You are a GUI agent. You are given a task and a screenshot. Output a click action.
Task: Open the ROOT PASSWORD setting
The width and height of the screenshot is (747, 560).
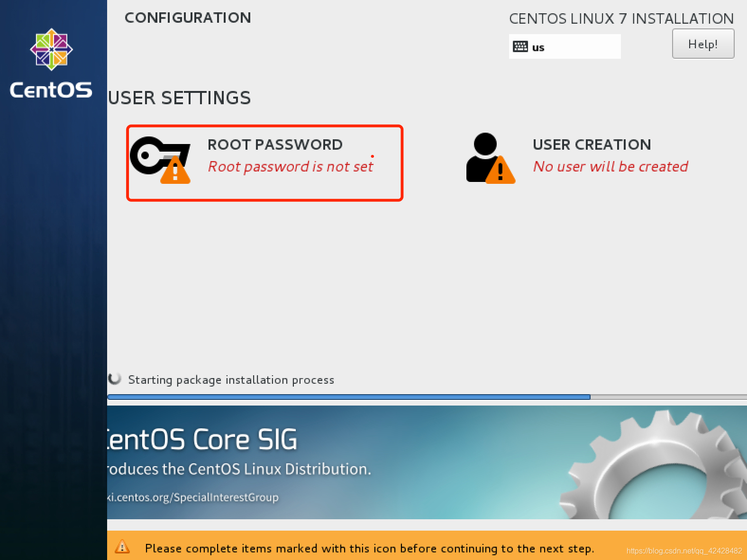tap(264, 163)
